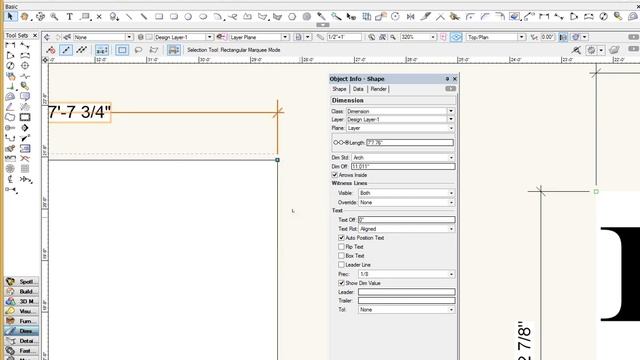This screenshot has width=640, height=360.
Task: Select the Zoom magnifier tool
Action: click(x=54, y=16)
